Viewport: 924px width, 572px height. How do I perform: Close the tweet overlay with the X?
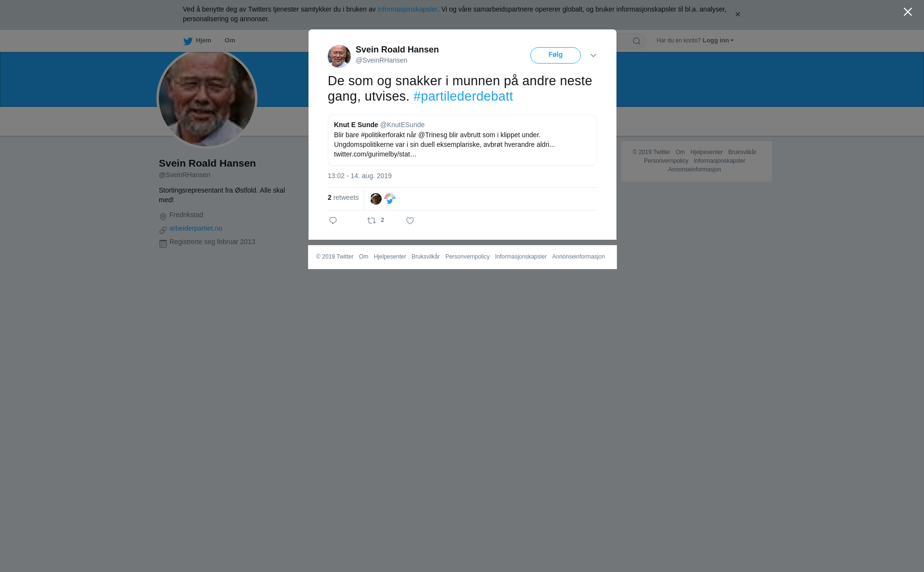coord(908,12)
